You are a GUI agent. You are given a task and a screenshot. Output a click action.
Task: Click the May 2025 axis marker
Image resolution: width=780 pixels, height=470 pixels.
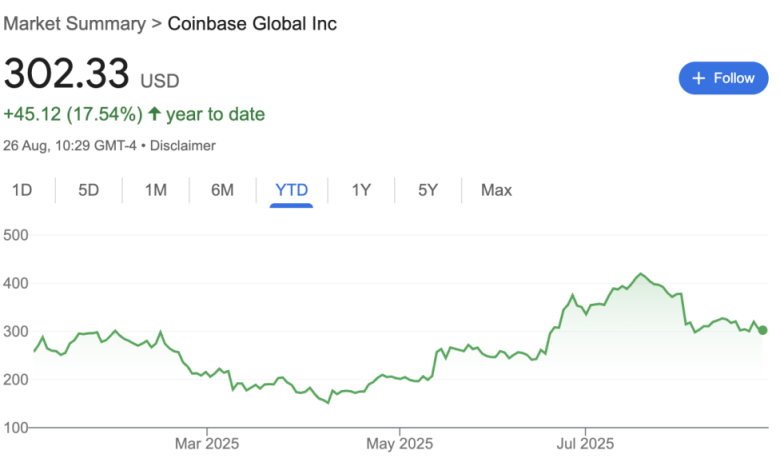[399, 443]
